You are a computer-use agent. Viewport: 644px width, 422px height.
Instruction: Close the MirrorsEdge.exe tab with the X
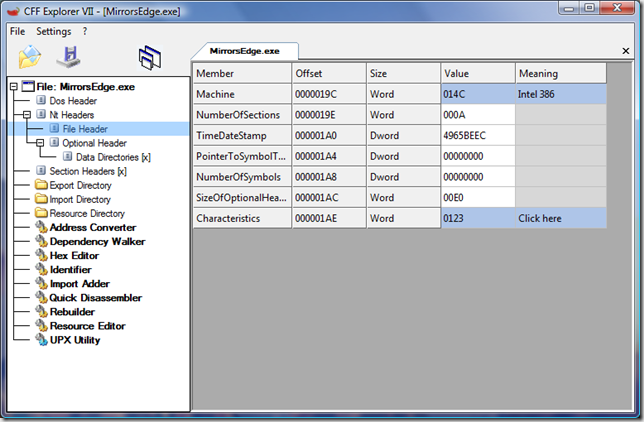coord(626,51)
